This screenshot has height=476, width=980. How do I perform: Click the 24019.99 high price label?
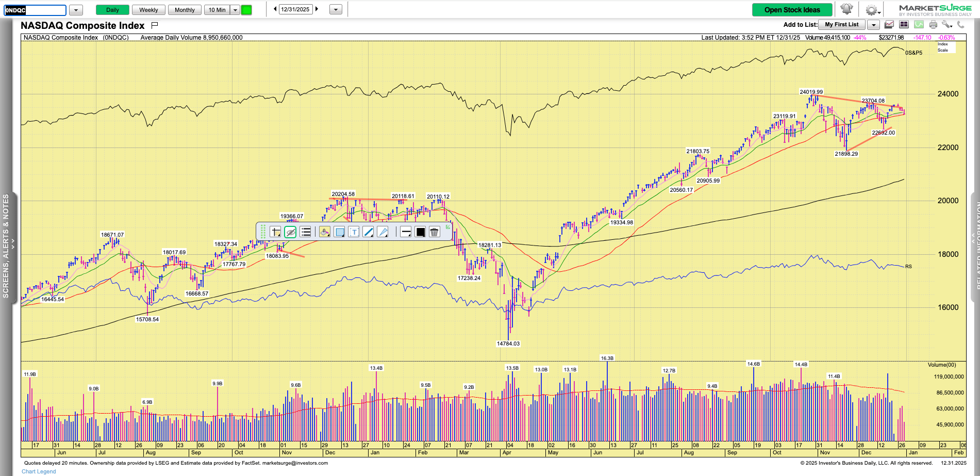click(811, 92)
